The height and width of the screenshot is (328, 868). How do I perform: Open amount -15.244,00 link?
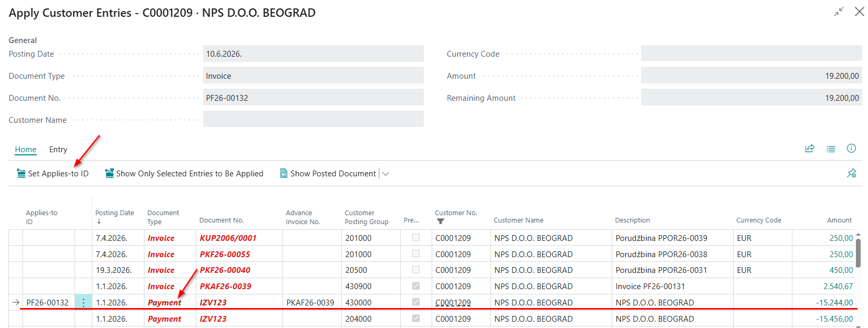834,302
